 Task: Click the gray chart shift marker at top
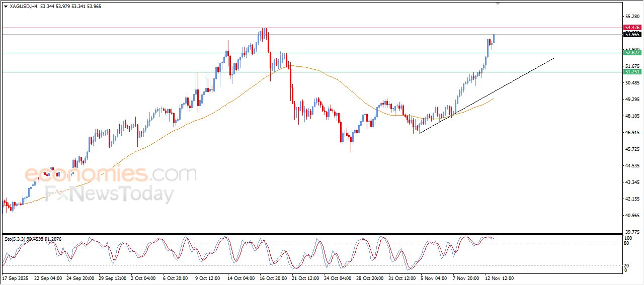click(498, 4)
